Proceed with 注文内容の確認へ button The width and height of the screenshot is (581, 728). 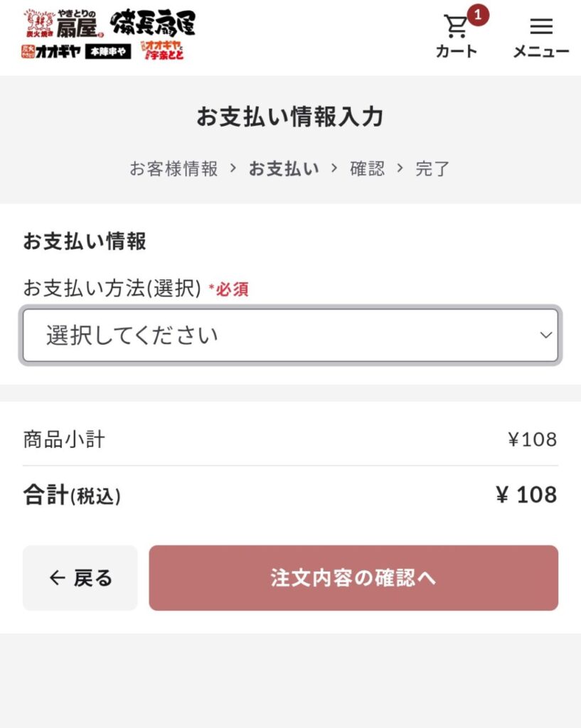[x=353, y=578]
